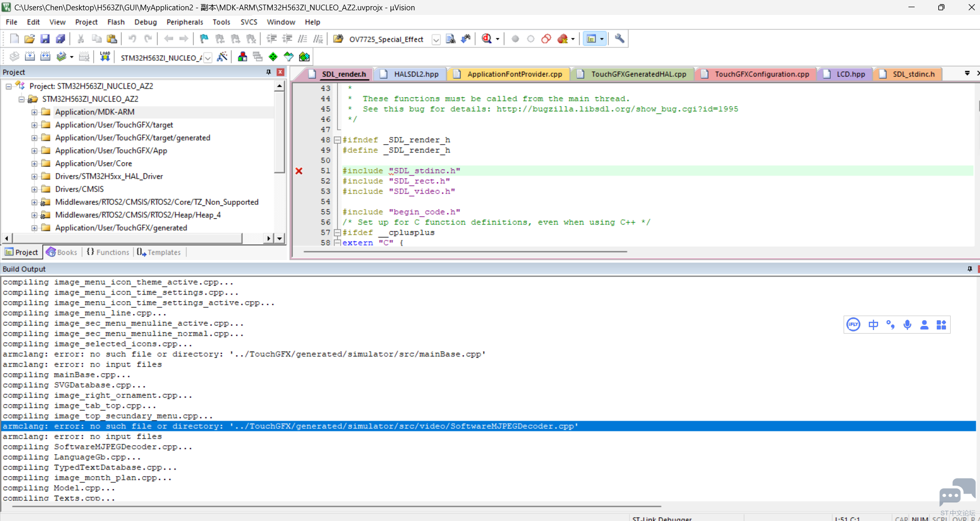The width and height of the screenshot is (980, 521).
Task: Toggle auto-hide pin on the Project panel
Action: click(268, 72)
